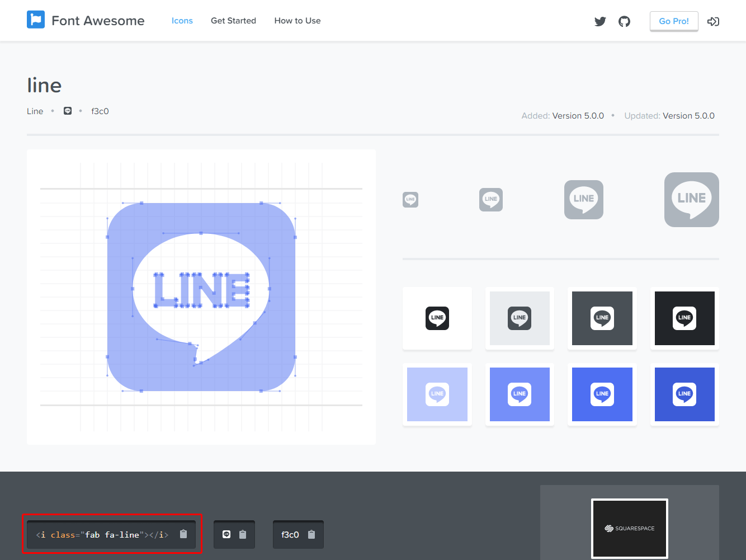746x560 pixels.
Task: Select the smallest gray Line icon preview
Action: pos(410,200)
